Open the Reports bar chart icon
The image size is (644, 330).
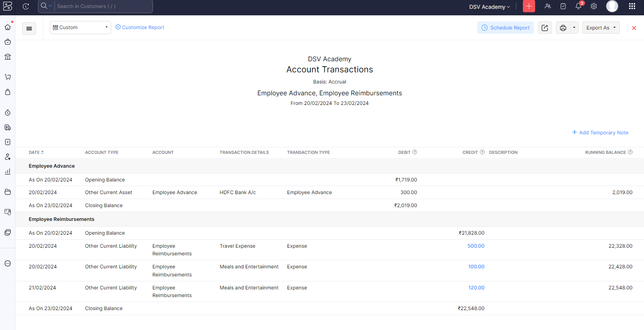pyautogui.click(x=8, y=172)
